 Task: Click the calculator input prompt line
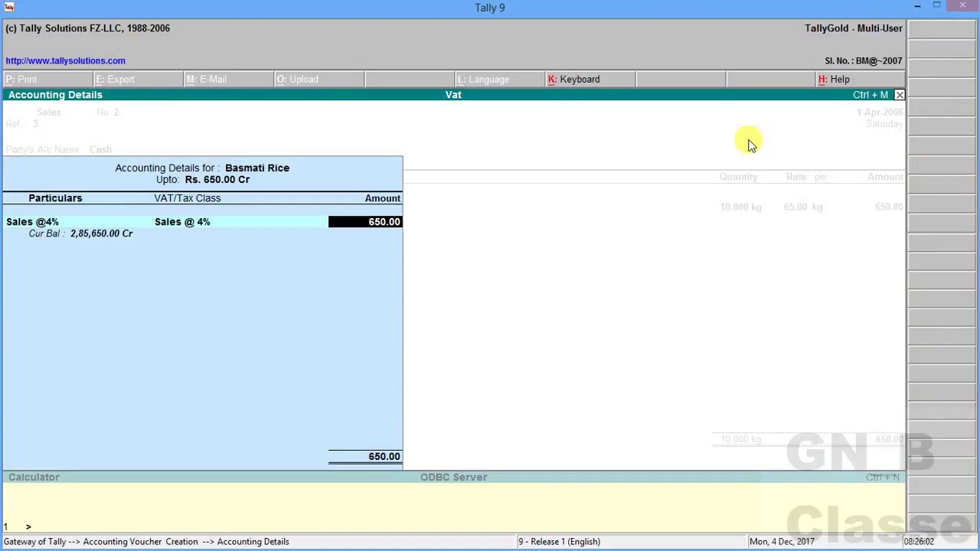coord(453,527)
